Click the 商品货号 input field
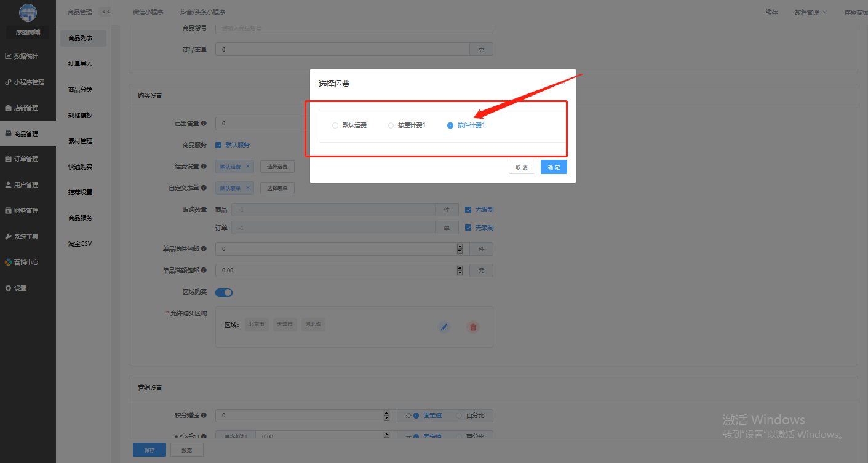The image size is (868, 463). (354, 28)
